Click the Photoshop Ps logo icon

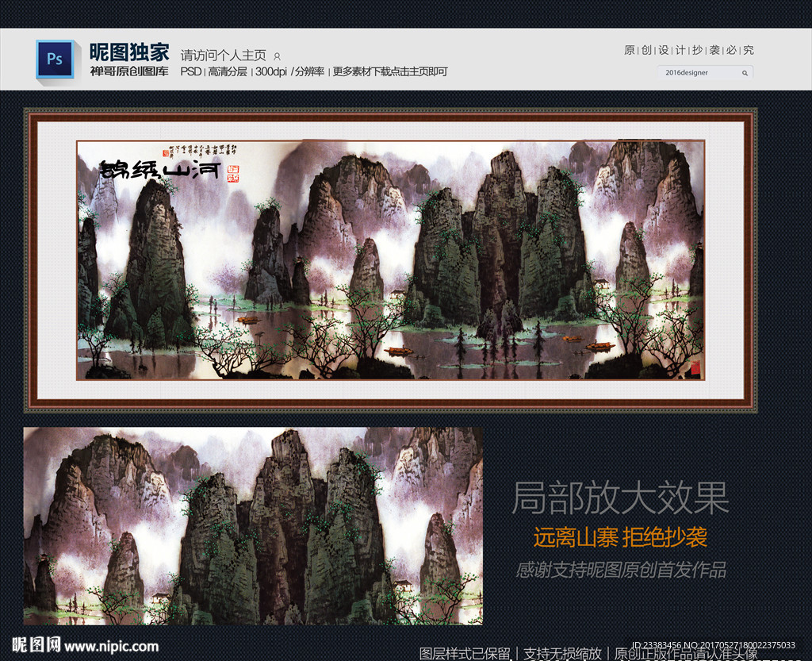point(56,60)
